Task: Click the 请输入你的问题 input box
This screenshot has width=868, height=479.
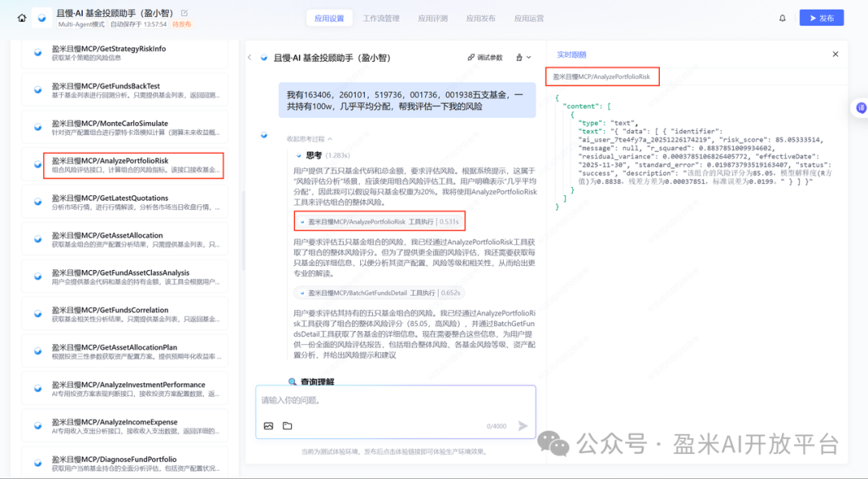Action: pyautogui.click(x=395, y=400)
